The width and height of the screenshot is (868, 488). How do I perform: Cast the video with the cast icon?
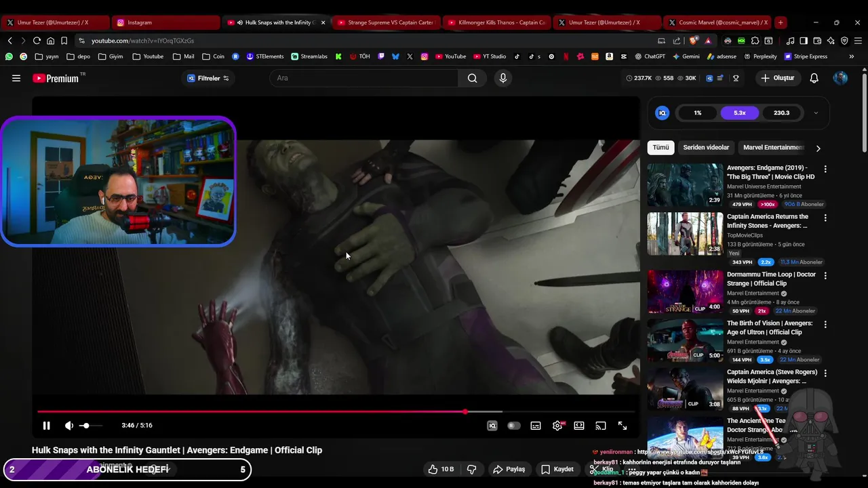click(x=601, y=426)
